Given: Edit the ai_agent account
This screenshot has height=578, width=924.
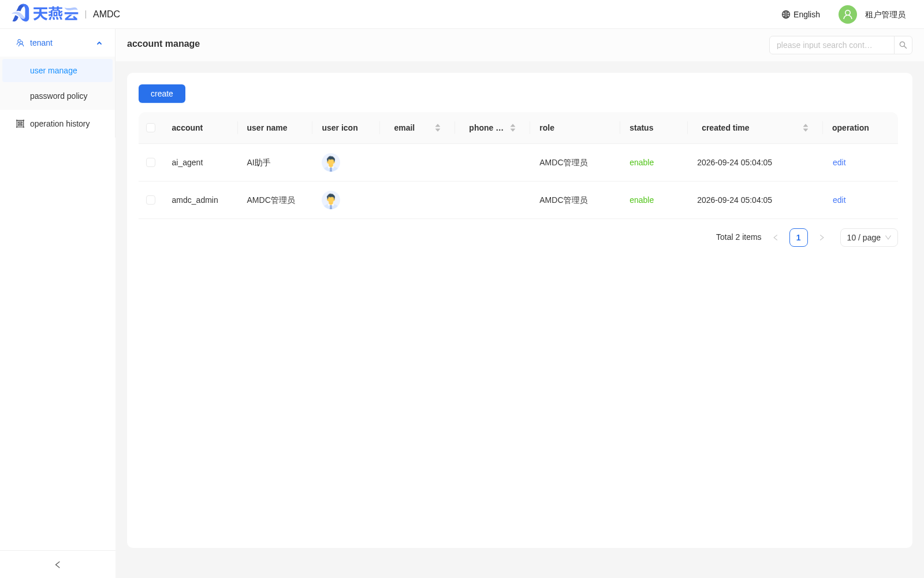Looking at the screenshot, I should [x=839, y=162].
